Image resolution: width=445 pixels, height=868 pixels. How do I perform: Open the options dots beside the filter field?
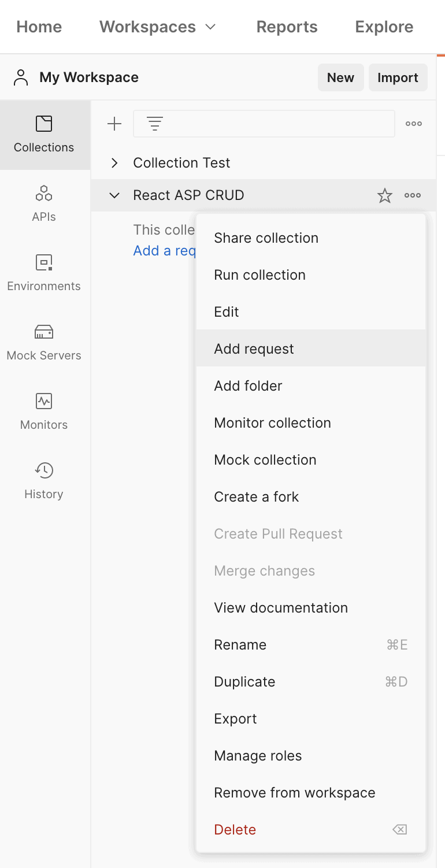[413, 124]
